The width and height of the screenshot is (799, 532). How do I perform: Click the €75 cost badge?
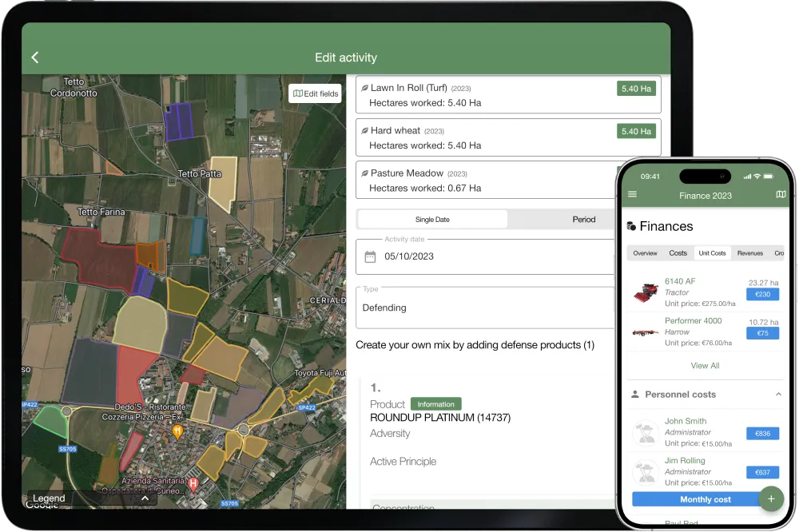pyautogui.click(x=762, y=333)
